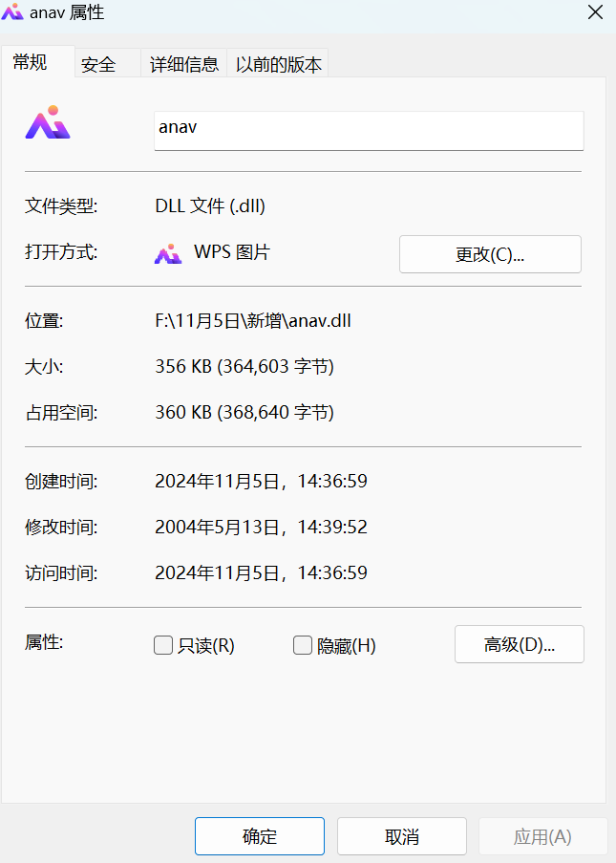
Task: Open the 详细信息 tab
Action: (x=184, y=64)
